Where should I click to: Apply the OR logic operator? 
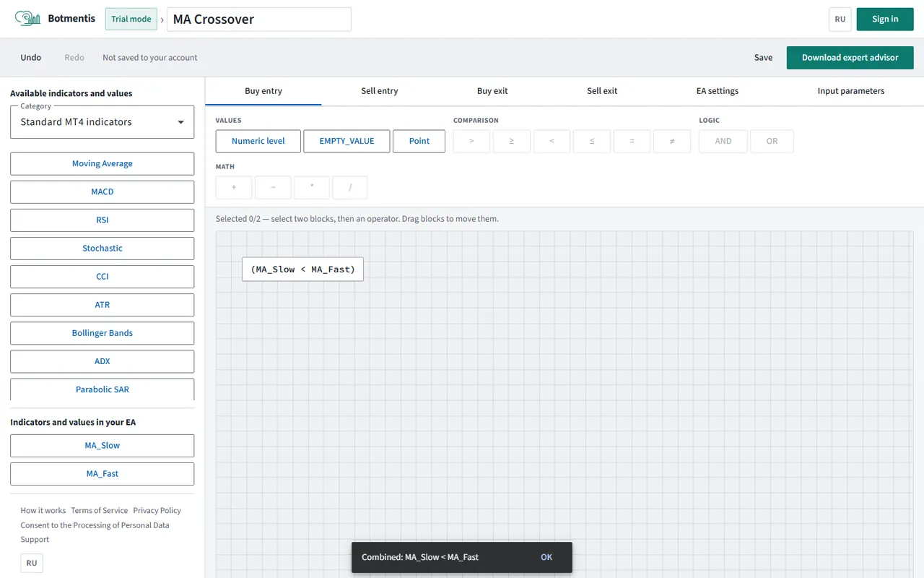[x=772, y=141]
